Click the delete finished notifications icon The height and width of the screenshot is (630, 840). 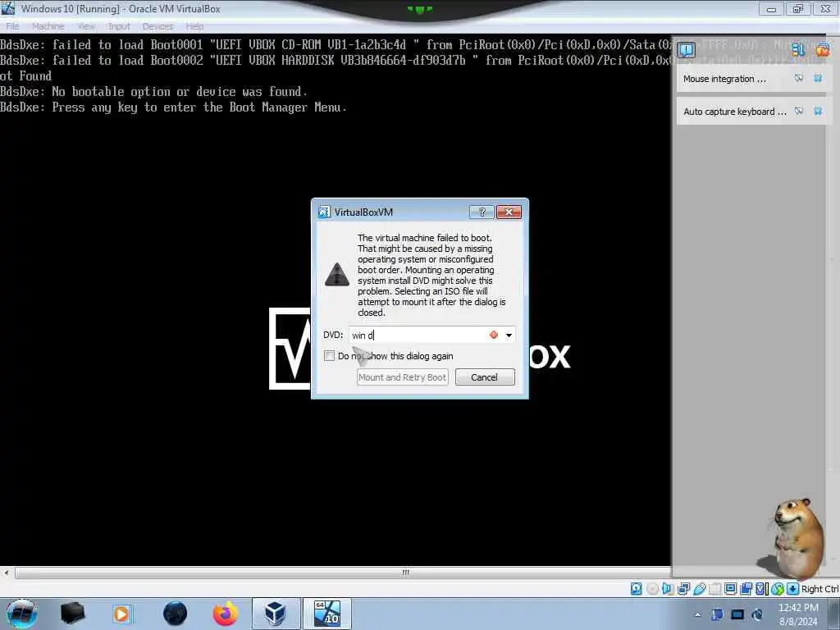point(822,50)
